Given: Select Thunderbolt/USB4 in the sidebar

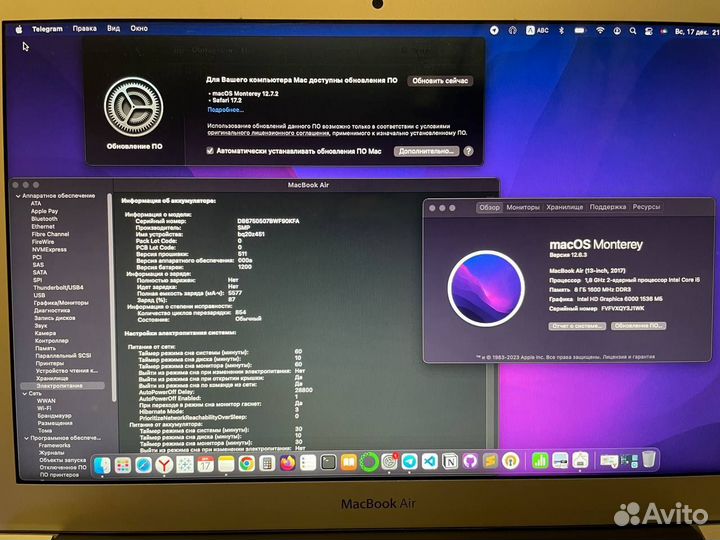Looking at the screenshot, I should pyautogui.click(x=58, y=287).
